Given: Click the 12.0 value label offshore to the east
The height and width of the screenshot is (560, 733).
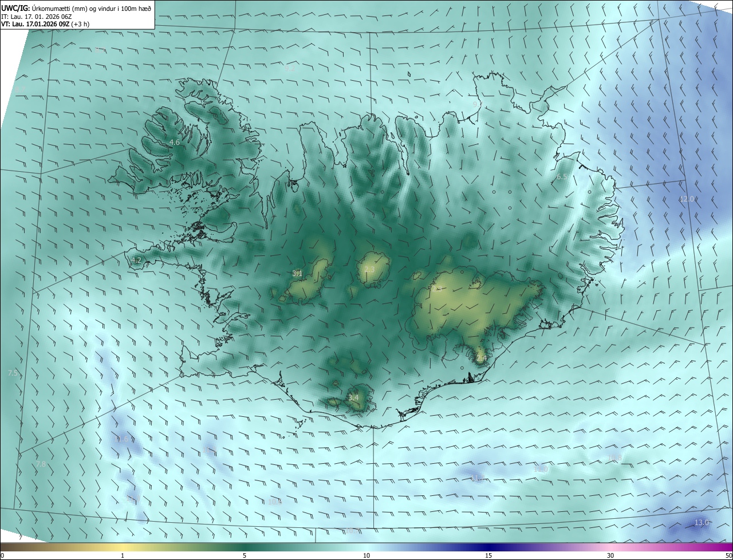Looking at the screenshot, I should [x=687, y=199].
